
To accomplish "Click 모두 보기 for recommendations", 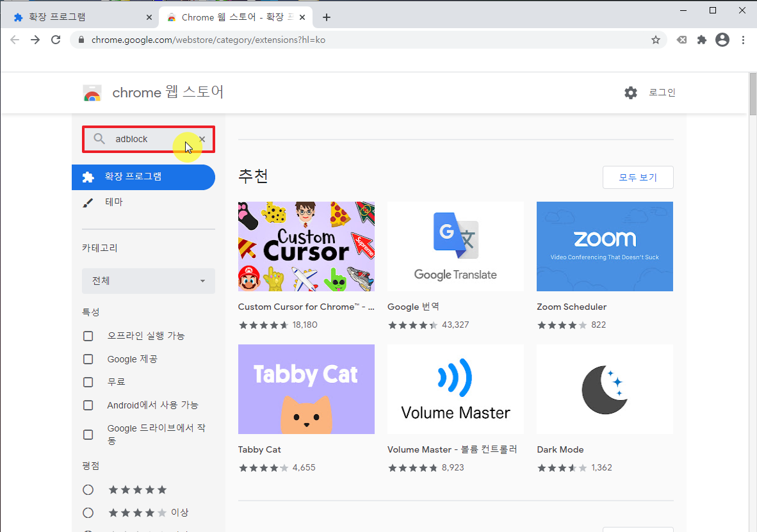I will click(x=638, y=178).
